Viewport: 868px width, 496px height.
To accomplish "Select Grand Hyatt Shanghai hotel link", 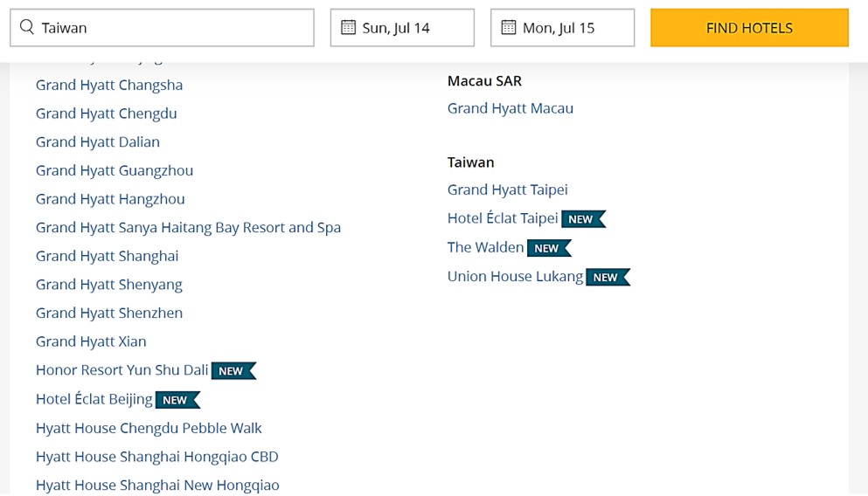I will coord(107,256).
